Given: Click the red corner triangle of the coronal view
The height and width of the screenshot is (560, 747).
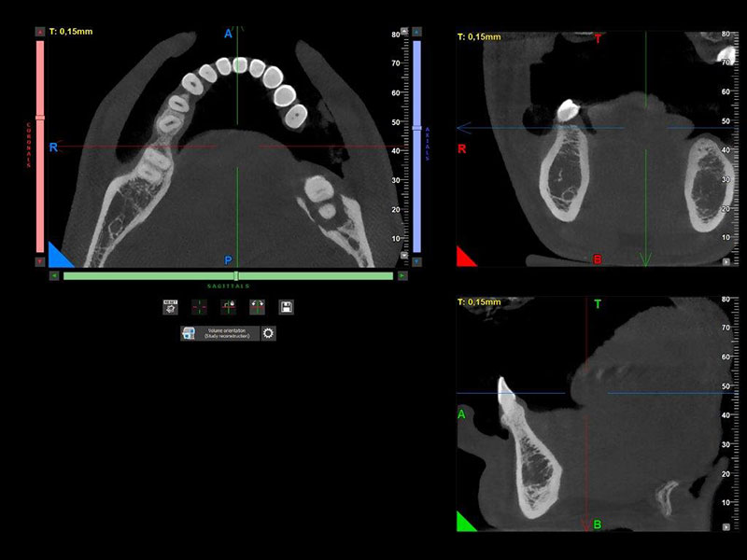Looking at the screenshot, I should (x=464, y=259).
